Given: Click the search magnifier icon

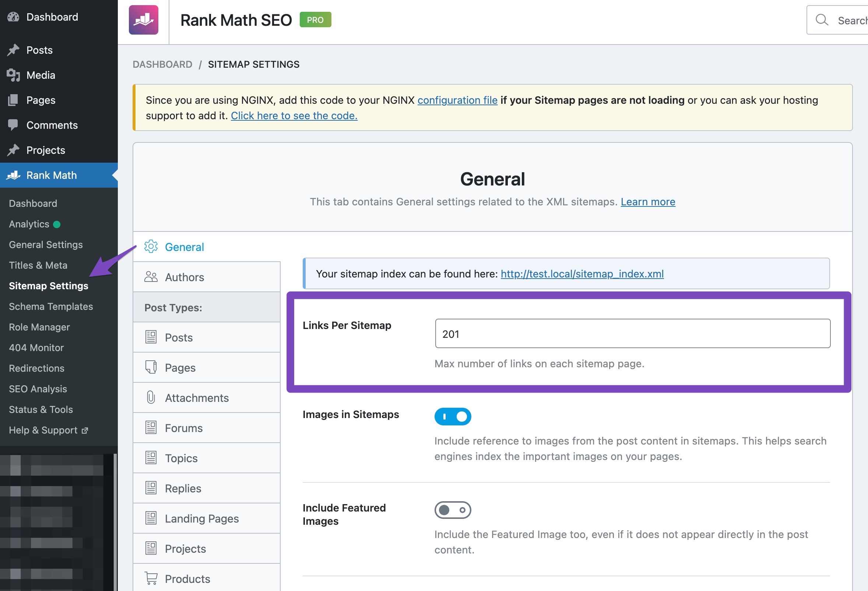Looking at the screenshot, I should tap(821, 20).
